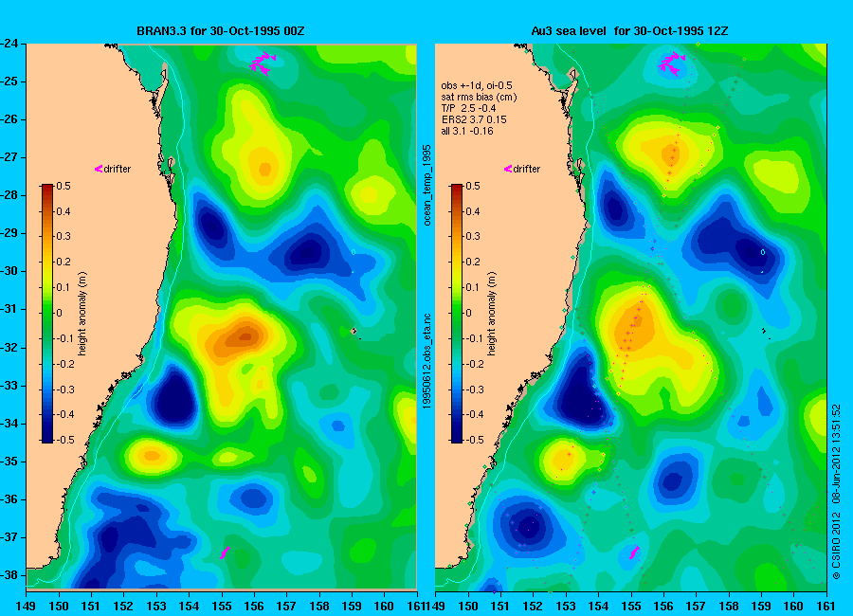Click the 'obs +-1d, oi-0.5' annotation
Viewport: 853px width, 616px height.
(x=477, y=86)
